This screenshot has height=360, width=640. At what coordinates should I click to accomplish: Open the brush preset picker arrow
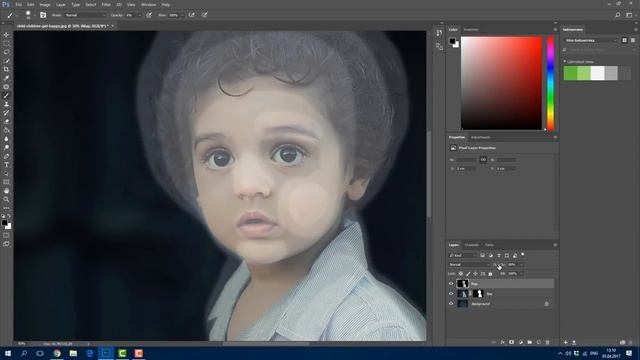34,15
